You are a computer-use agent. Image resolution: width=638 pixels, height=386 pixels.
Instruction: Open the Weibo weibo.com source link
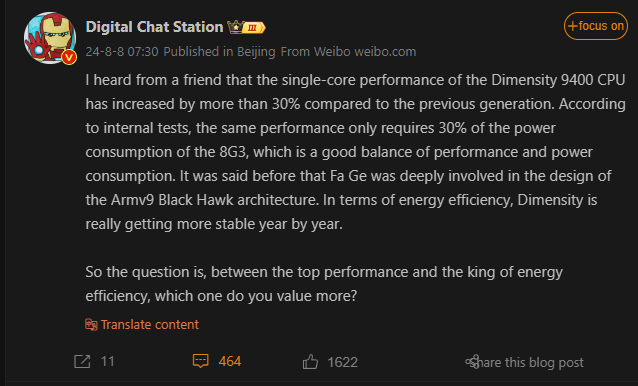coord(365,52)
